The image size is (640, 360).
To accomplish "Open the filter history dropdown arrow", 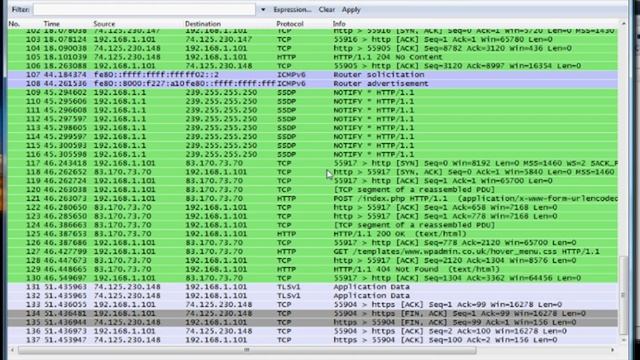I will [263, 9].
